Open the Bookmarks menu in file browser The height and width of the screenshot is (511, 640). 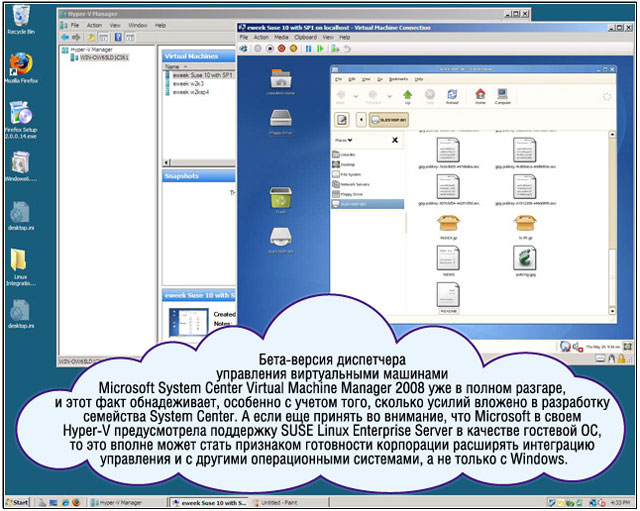click(398, 79)
